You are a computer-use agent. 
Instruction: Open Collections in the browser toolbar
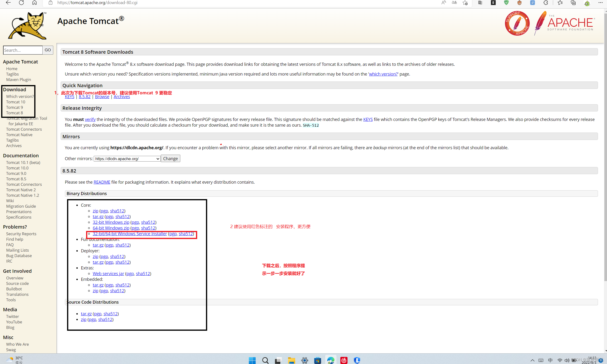(x=573, y=3)
